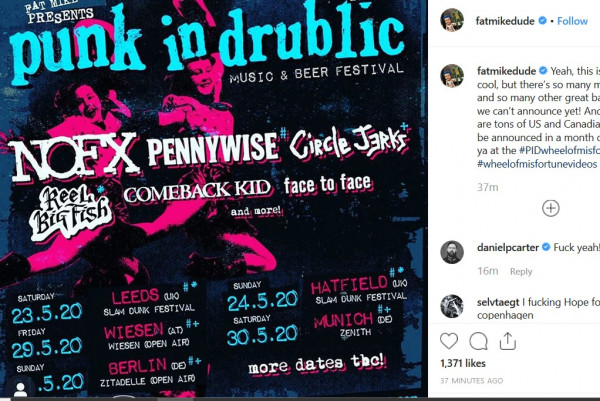Open fatmikedude profile picture in header

point(452,20)
